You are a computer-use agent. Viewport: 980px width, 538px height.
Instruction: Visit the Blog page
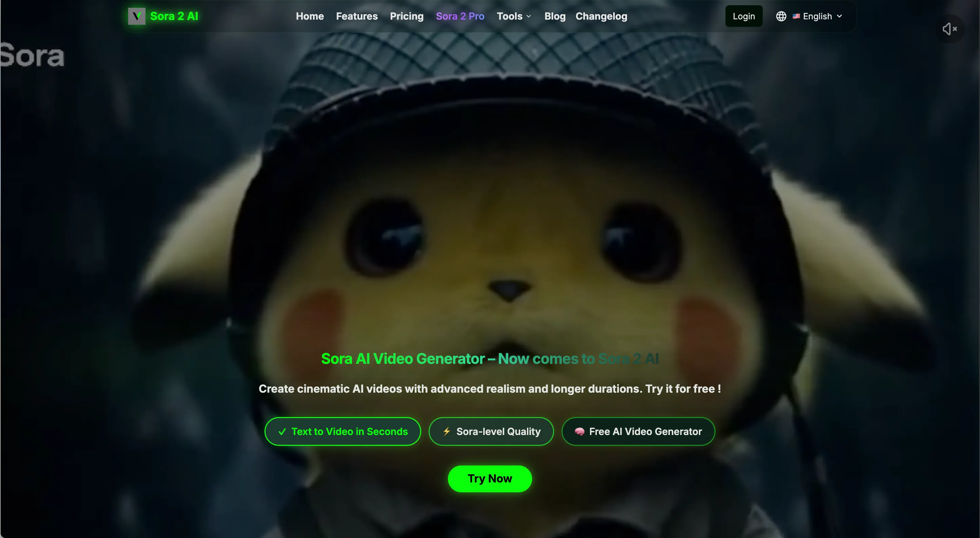pyautogui.click(x=554, y=16)
